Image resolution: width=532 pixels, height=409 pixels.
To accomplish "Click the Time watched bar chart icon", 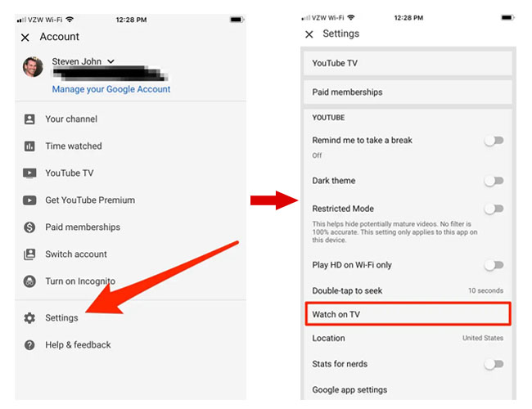I will click(29, 146).
